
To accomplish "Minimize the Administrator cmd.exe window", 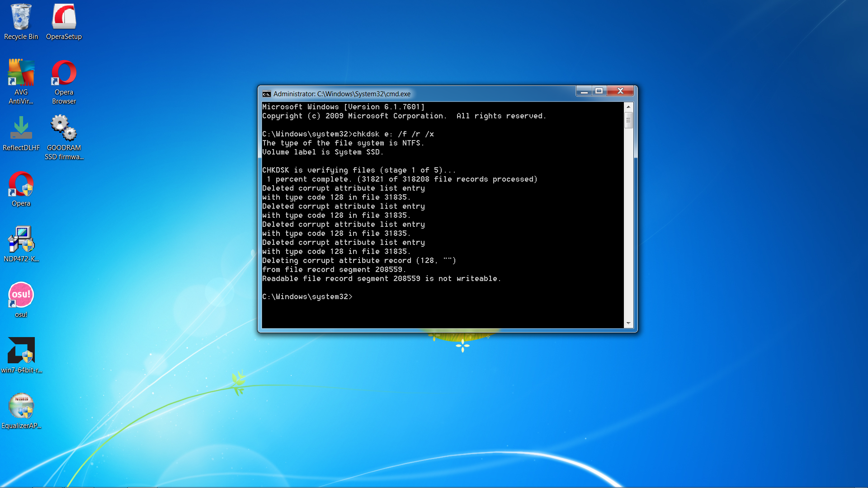I will tap(584, 91).
